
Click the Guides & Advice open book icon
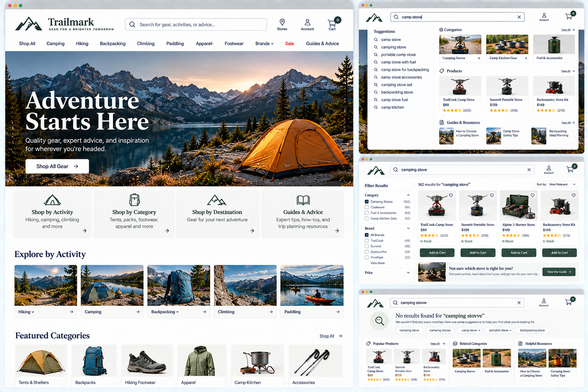[x=303, y=200]
